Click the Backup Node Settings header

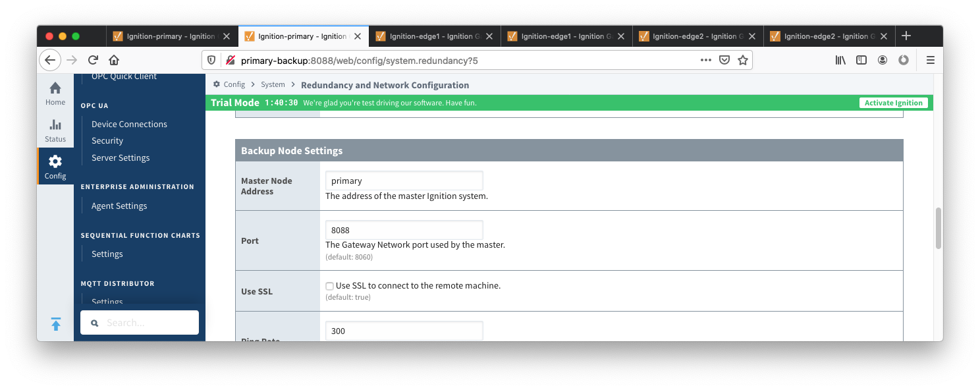[569, 150]
